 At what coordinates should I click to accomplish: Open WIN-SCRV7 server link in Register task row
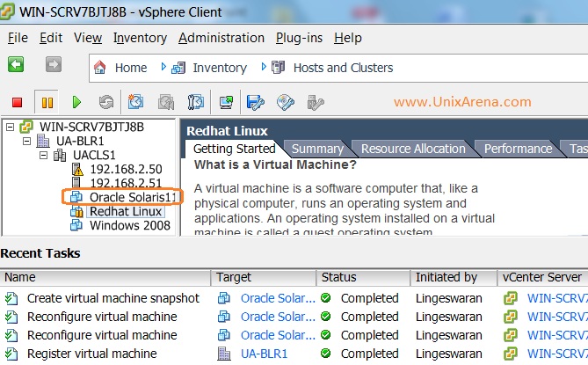(557, 354)
